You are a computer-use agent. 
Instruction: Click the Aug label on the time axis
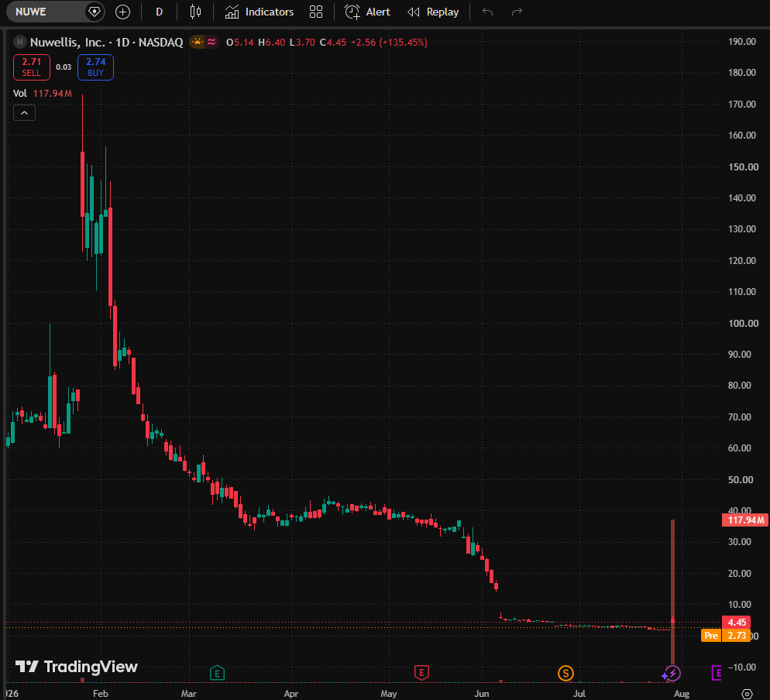[682, 694]
